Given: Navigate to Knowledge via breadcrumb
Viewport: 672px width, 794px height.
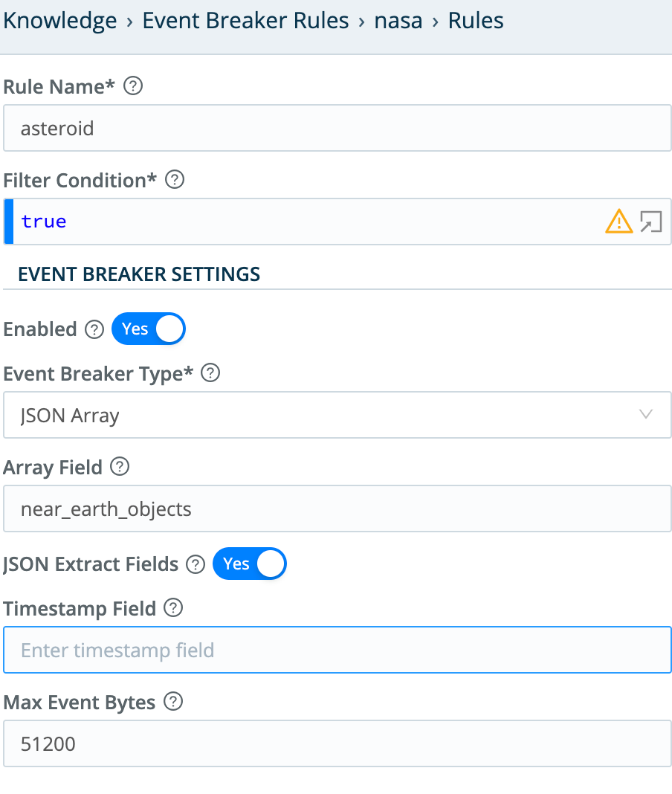Looking at the screenshot, I should tap(59, 21).
